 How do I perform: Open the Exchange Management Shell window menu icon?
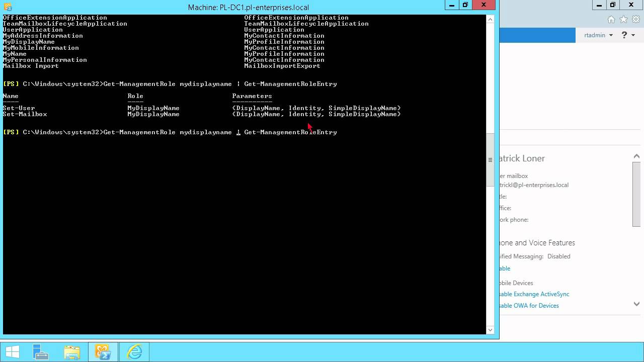point(8,7)
